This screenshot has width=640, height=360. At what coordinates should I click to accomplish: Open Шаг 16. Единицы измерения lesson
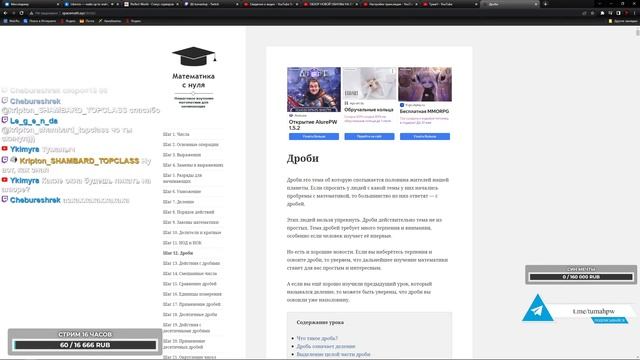coord(192,294)
